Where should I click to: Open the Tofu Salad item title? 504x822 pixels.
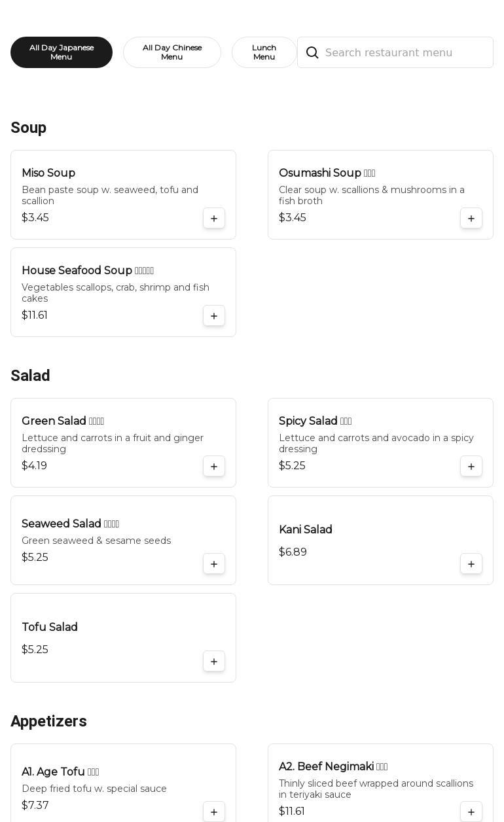coord(50,627)
